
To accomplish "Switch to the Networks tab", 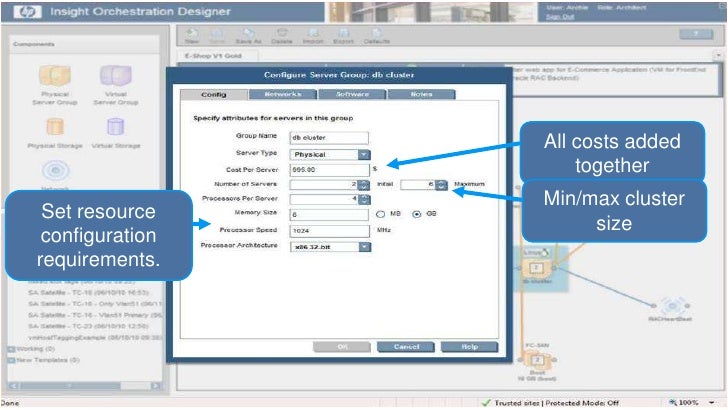I will pos(283,94).
